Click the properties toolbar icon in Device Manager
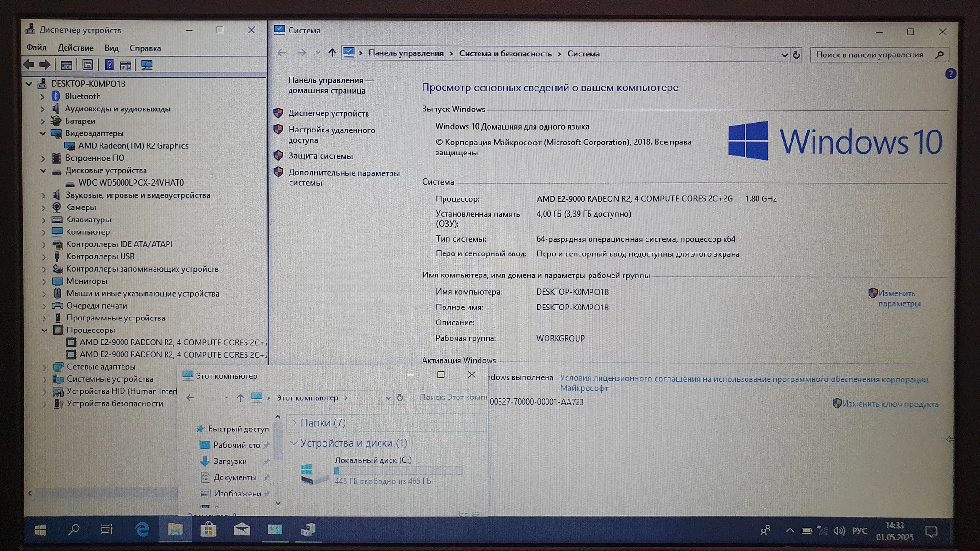Screen dimensions: 980x551 pos(88,65)
